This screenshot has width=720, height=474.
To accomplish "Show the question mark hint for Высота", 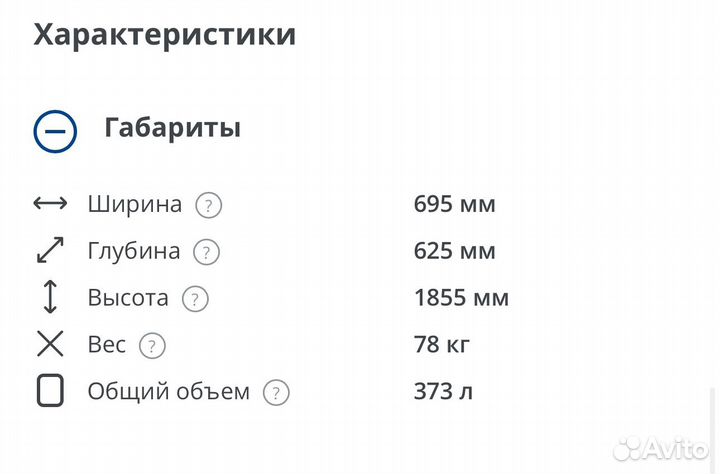I will (x=195, y=299).
